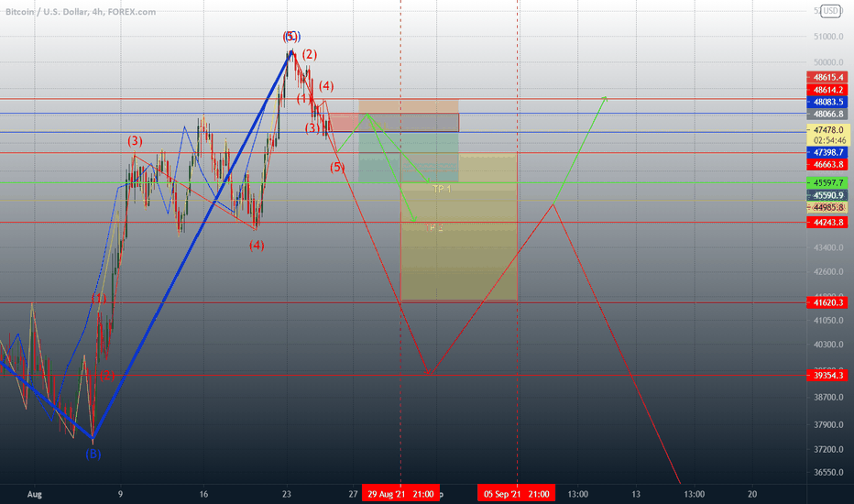Click the 50000.0 axis value
This screenshot has width=854, height=504.
pos(827,62)
